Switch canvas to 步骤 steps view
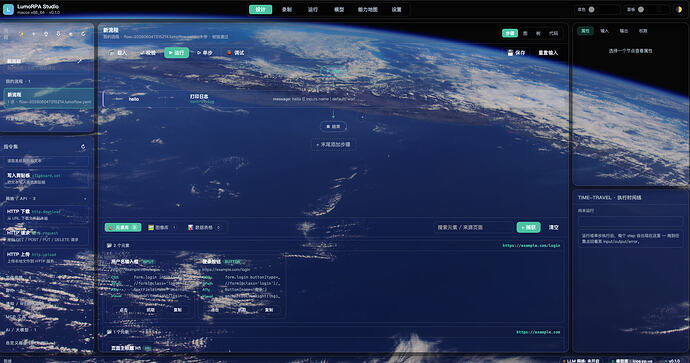690x363 pixels. pos(510,33)
